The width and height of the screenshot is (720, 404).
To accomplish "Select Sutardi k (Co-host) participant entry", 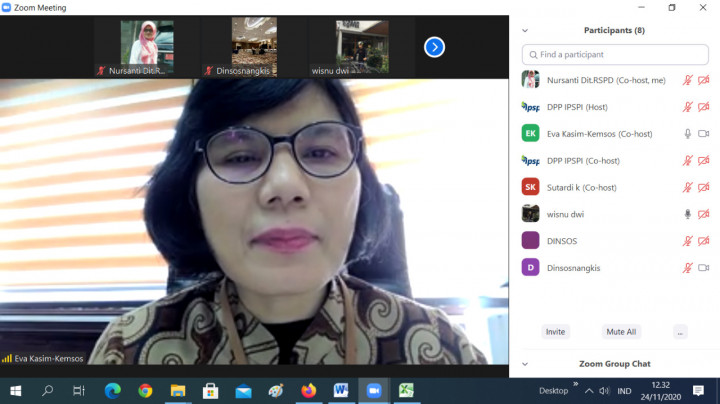I will (581, 187).
